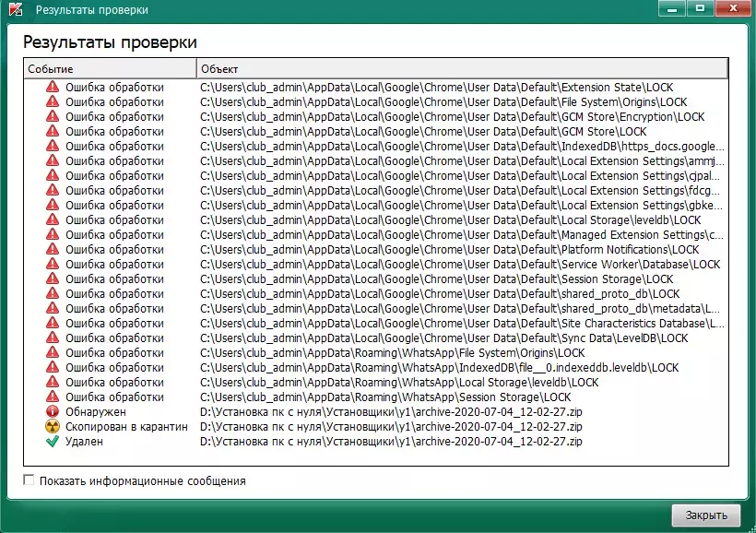Click the green checkmark Удален icon
The image size is (756, 533).
(x=53, y=441)
